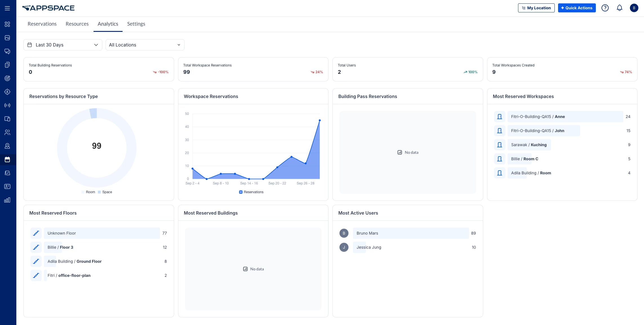Screen dimensions: 644x325
Task: Click the dashboard grid sidebar icon
Action: tap(7, 24)
